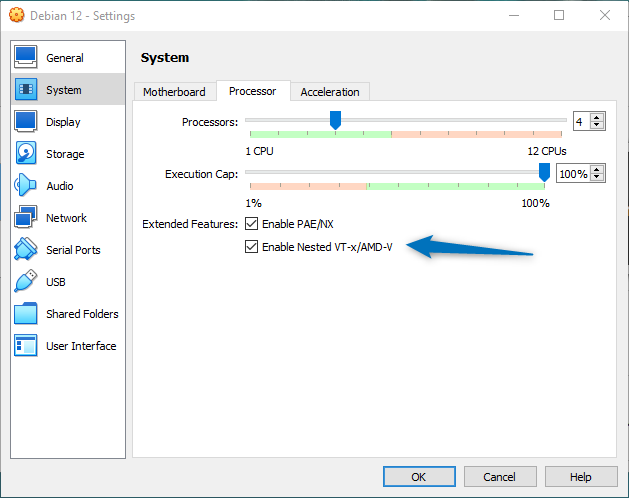Increase processor count with up arrow
This screenshot has width=629, height=498.
tap(597, 117)
